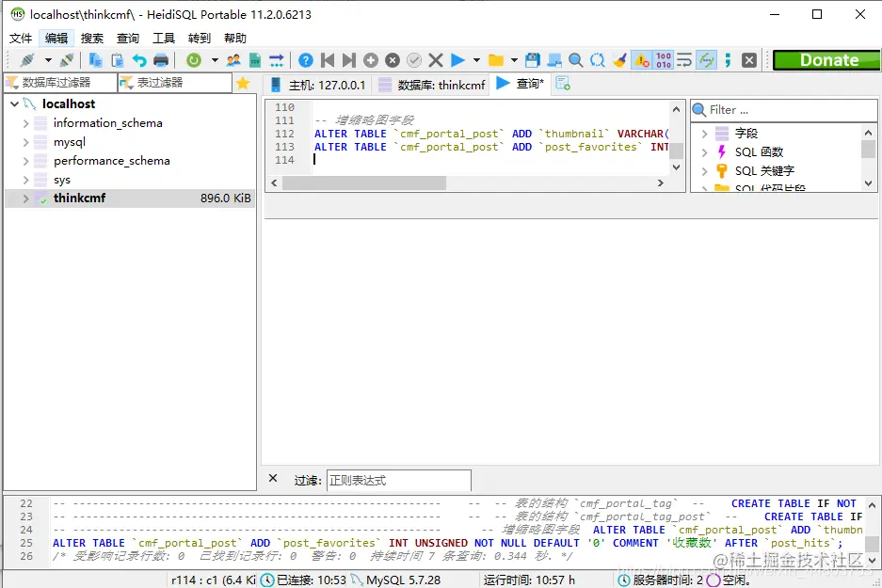Click the cancel editing X icon

(x=436, y=59)
